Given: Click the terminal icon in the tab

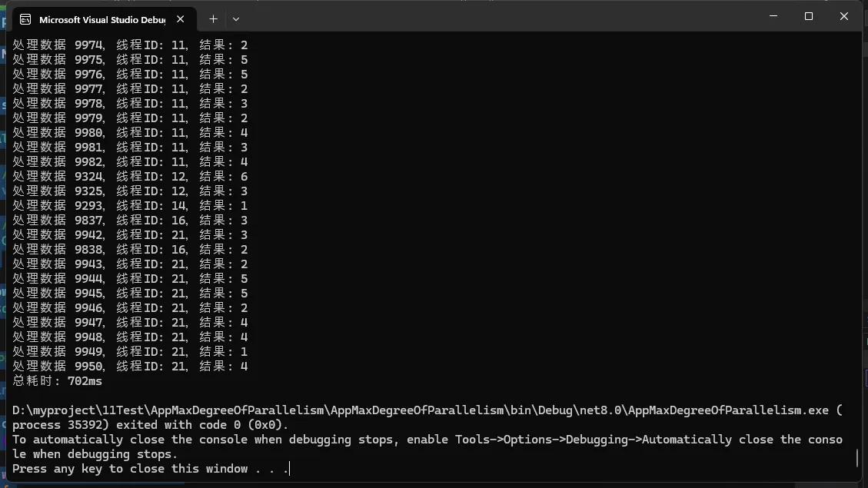Looking at the screenshot, I should 25,19.
